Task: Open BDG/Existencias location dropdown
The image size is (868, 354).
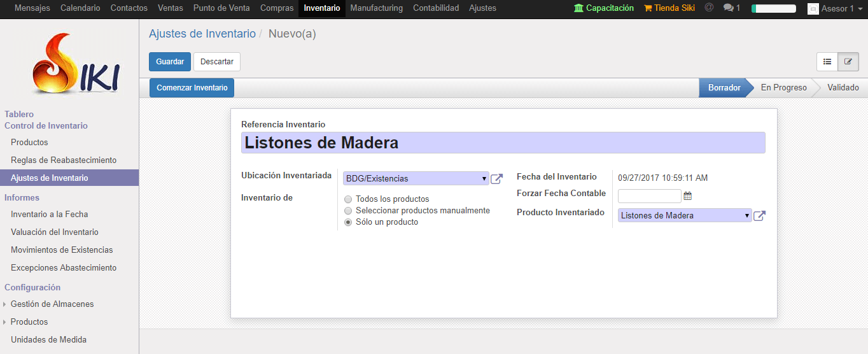Action: pos(416,178)
